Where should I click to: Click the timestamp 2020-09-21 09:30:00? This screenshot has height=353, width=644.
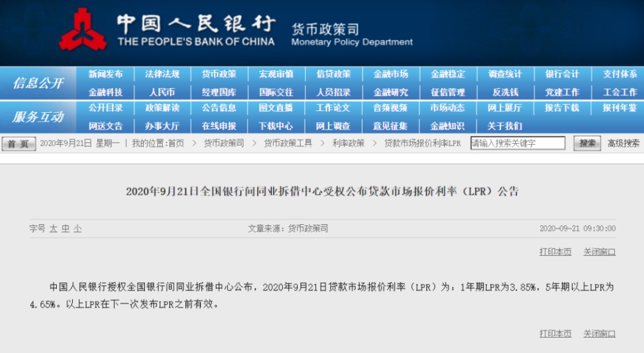tap(578, 229)
